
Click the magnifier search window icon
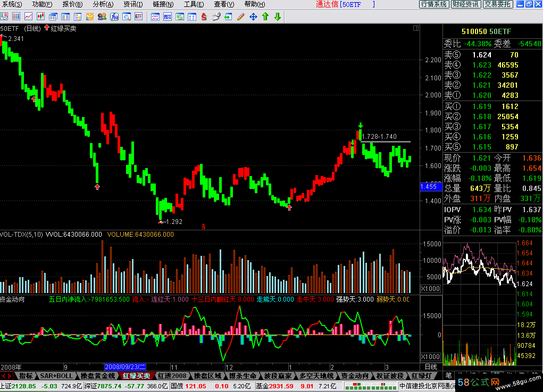point(127,16)
